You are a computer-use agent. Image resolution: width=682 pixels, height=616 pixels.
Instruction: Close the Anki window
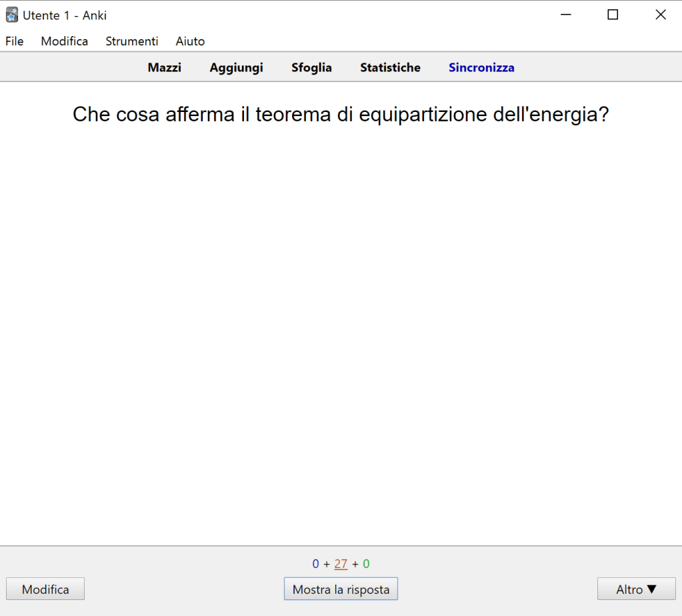pyautogui.click(x=660, y=15)
